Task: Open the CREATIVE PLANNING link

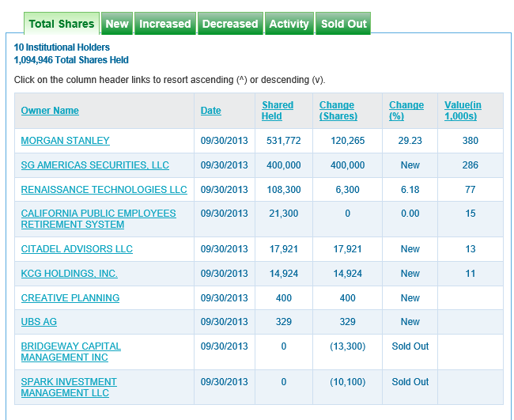Action: [x=70, y=298]
